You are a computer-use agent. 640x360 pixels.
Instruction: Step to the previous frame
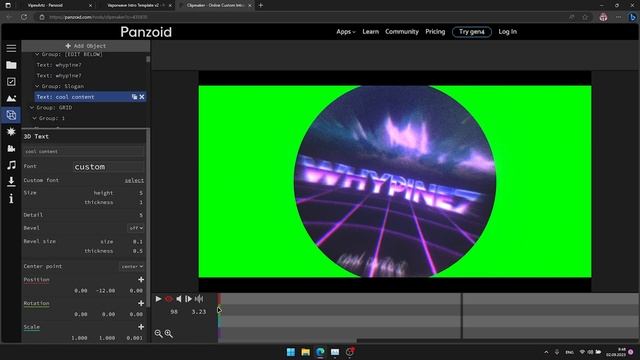[x=179, y=299]
